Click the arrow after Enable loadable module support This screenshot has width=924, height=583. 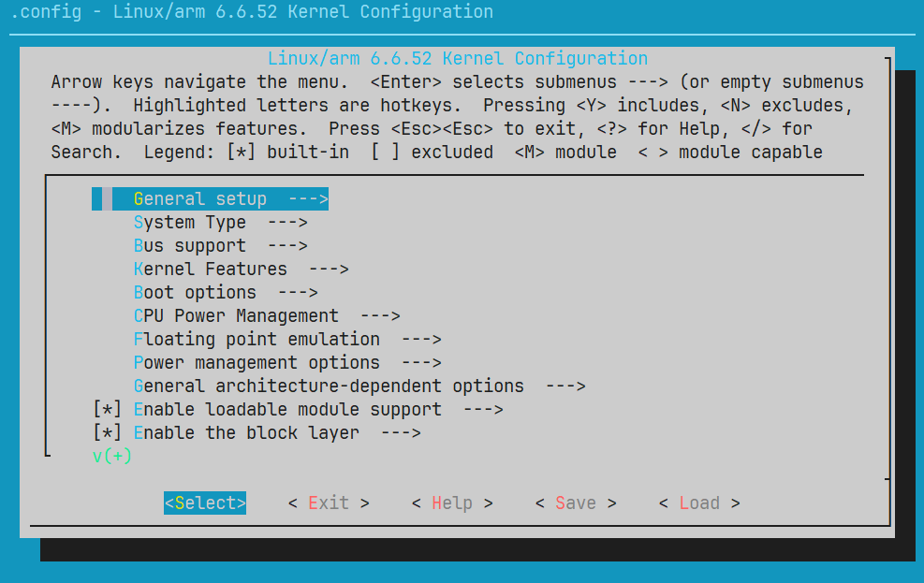point(483,410)
